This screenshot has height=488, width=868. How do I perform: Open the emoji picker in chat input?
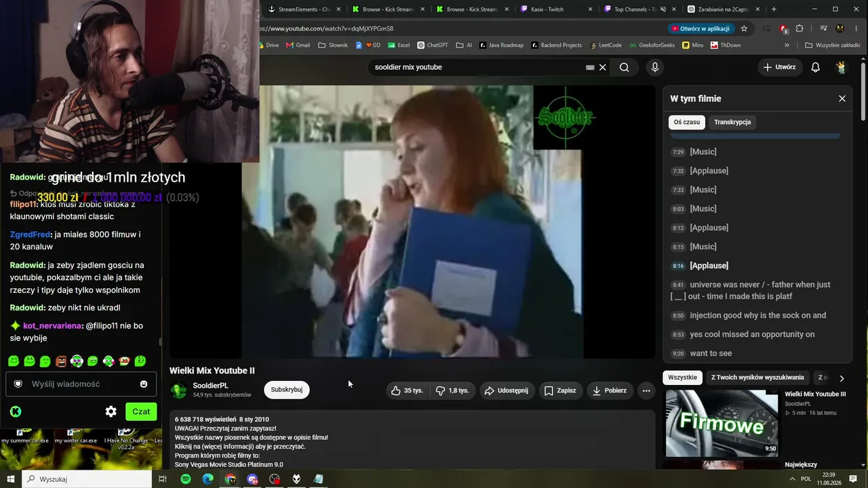[144, 384]
